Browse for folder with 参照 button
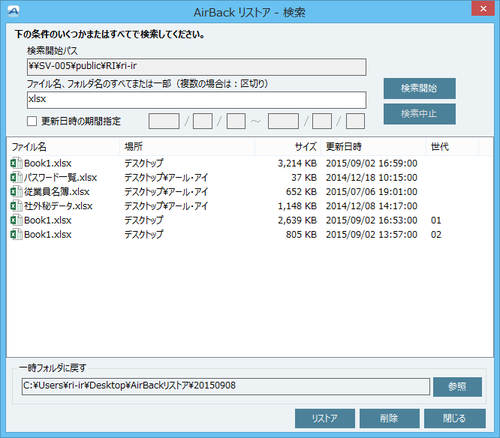Image resolution: width=500 pixels, height=438 pixels. click(457, 387)
